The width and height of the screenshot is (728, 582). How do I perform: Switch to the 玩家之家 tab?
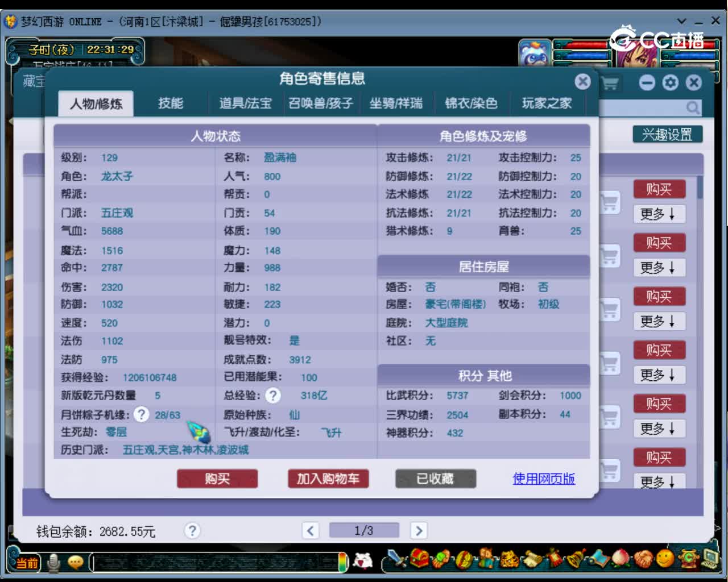pos(547,103)
